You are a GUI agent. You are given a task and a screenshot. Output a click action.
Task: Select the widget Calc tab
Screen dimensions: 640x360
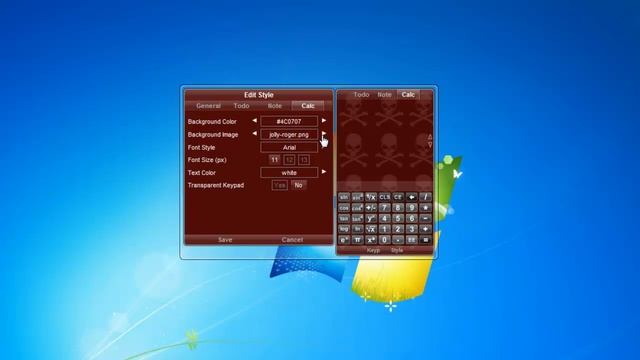[x=408, y=94]
